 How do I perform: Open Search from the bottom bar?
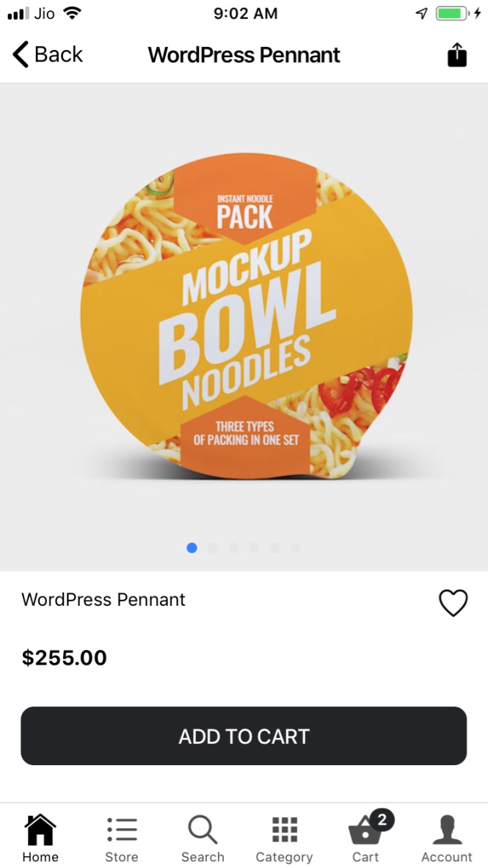click(x=203, y=839)
